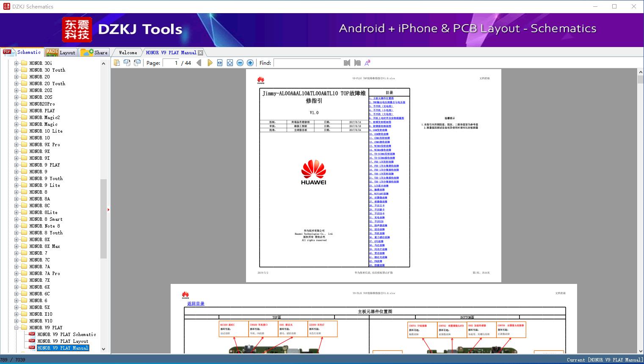Image resolution: width=644 pixels, height=364 pixels.
Task: Fit the whole page in view
Action: [230, 63]
